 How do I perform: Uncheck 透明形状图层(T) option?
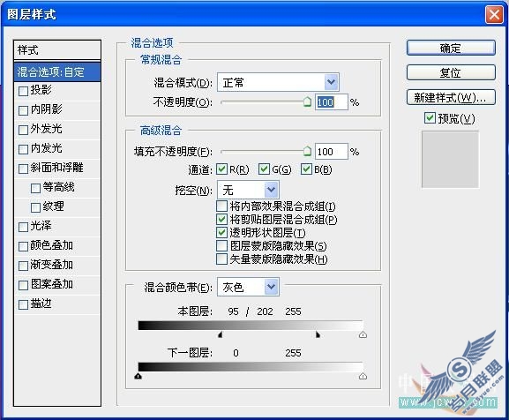tap(221, 232)
